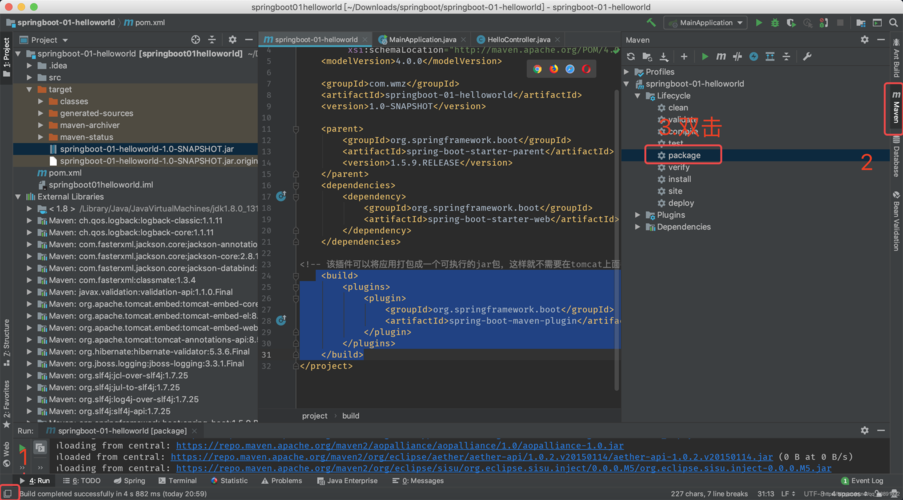Click the Project Structure icon in the top toolbar
The image size is (903, 500).
coord(860,22)
